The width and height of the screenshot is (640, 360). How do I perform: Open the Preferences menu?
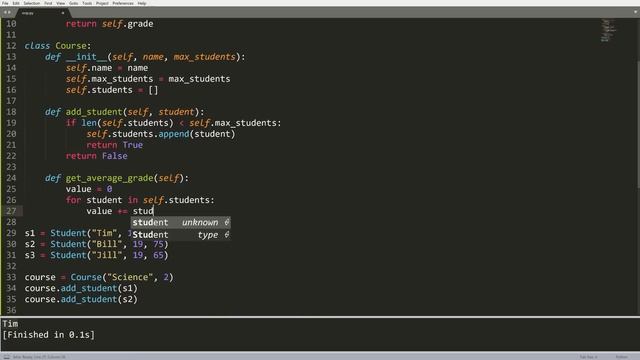tap(123, 3)
